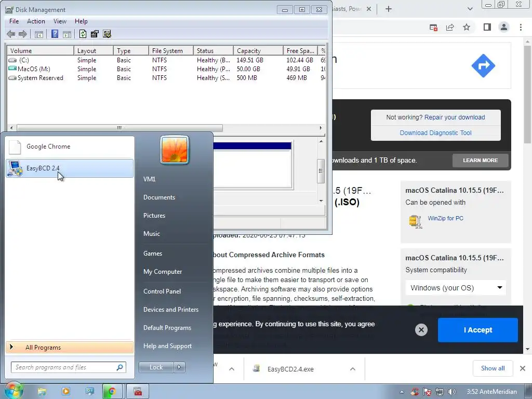Click the search magnifier in Start menu
The image size is (532, 399).
(x=120, y=367)
